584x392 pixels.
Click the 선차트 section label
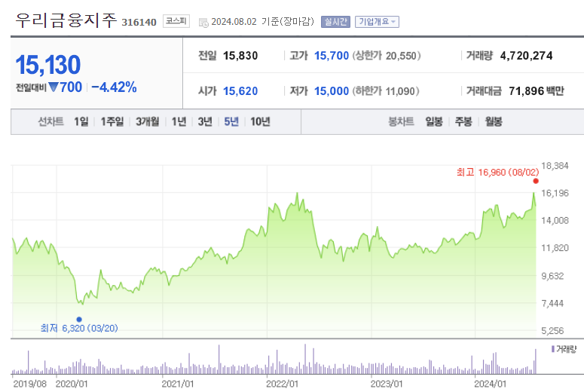[x=50, y=121]
